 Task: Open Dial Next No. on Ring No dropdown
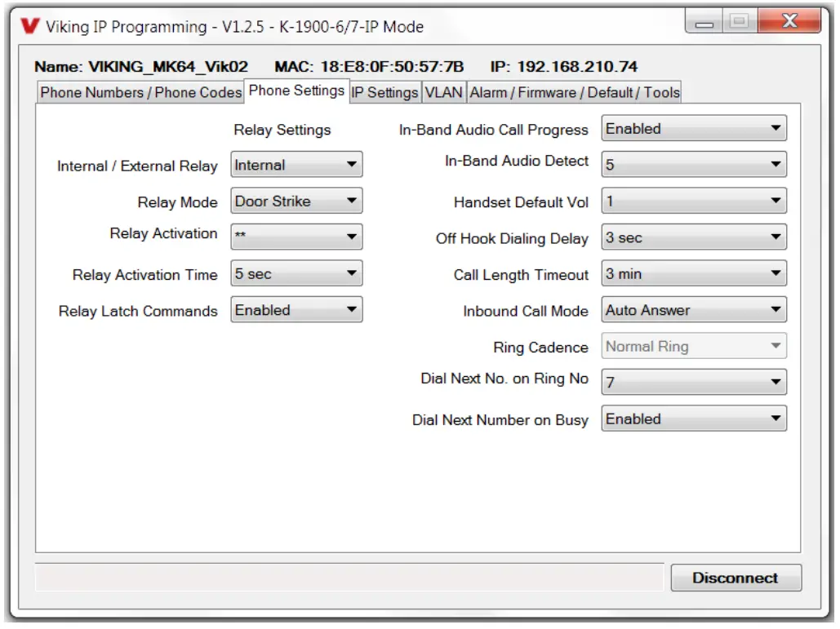click(692, 382)
